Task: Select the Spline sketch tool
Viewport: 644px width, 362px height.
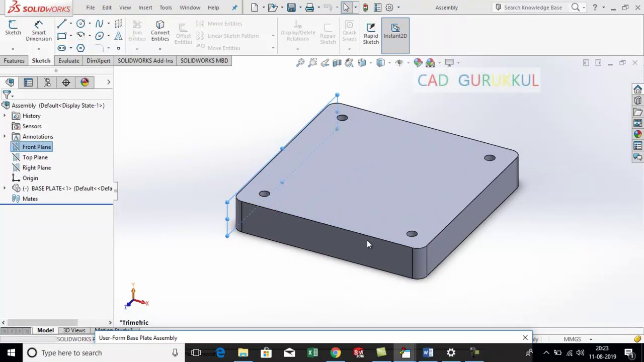Action: (x=99, y=24)
